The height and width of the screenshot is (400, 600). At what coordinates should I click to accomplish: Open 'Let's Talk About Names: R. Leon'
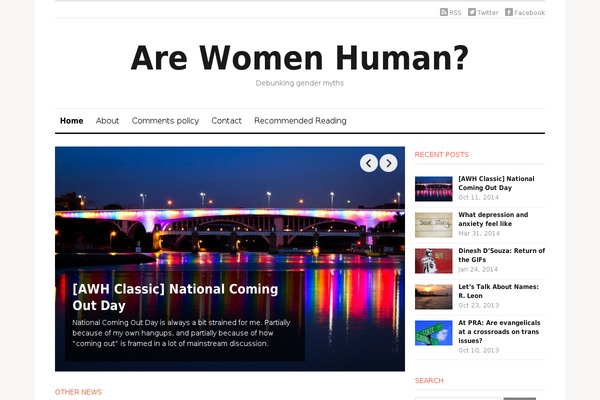pyautogui.click(x=498, y=291)
